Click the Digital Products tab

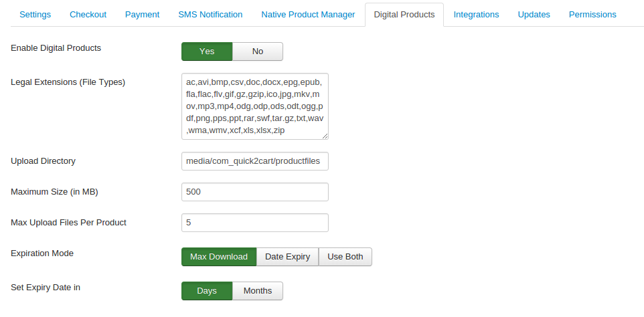point(404,15)
